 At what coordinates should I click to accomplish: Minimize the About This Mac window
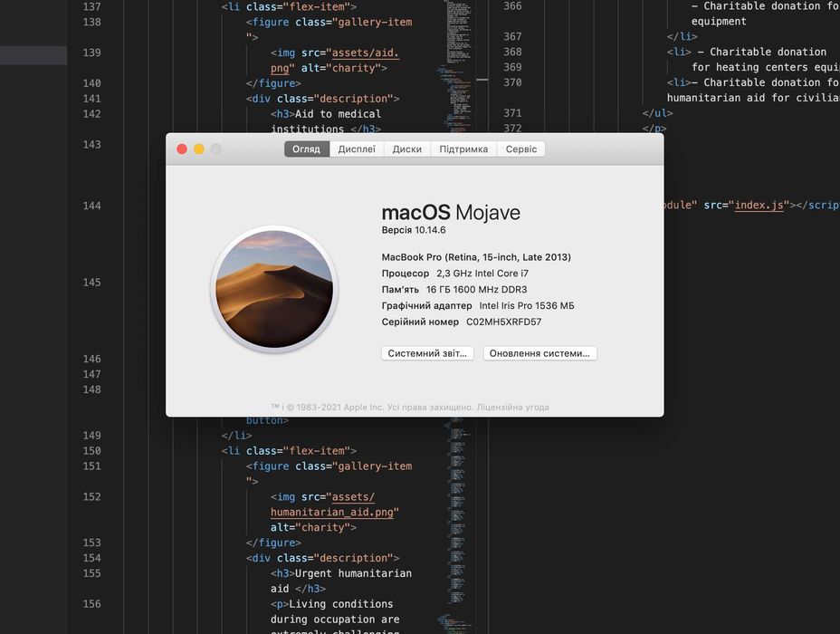click(x=199, y=149)
